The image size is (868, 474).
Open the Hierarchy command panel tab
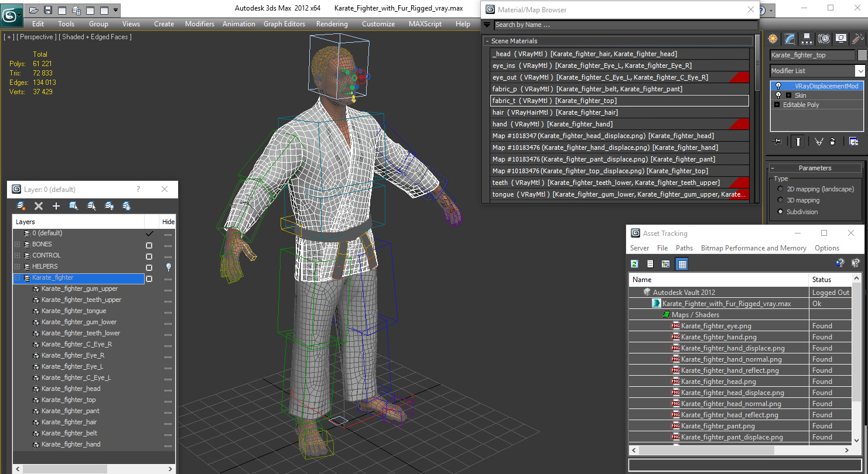click(807, 39)
